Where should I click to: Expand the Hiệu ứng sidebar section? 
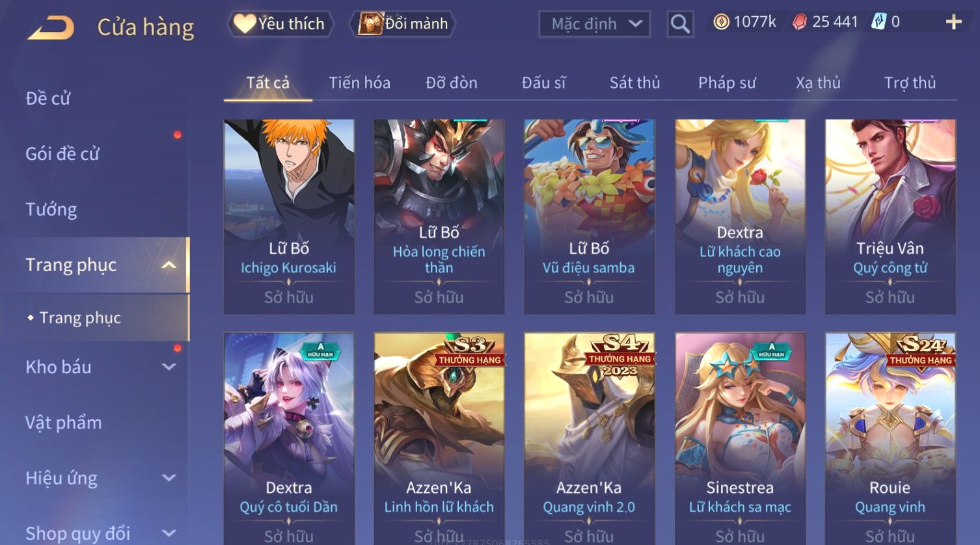coord(169,478)
